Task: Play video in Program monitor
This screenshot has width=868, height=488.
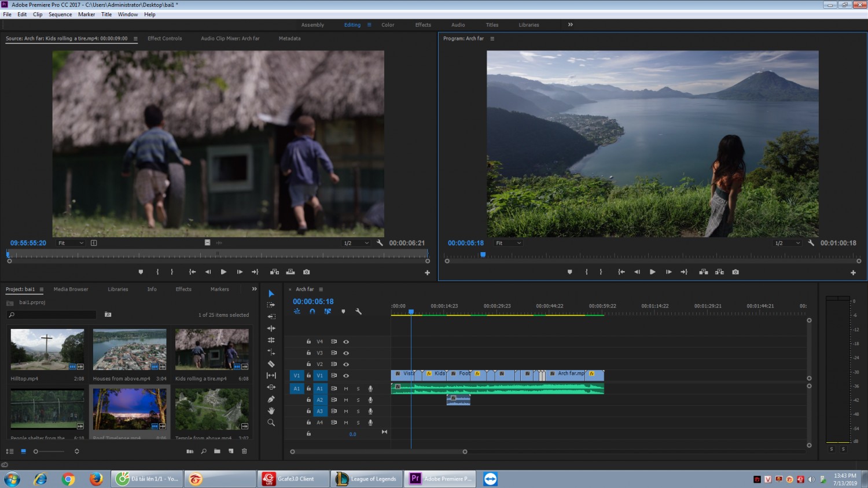Action: 652,272
